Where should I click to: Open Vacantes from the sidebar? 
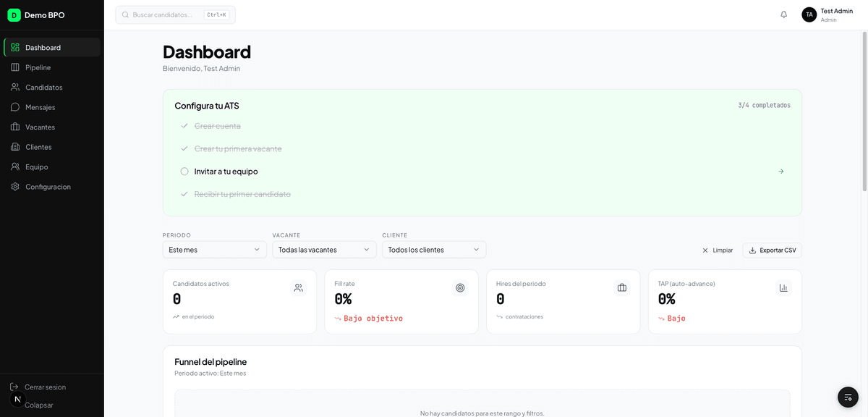(52, 127)
